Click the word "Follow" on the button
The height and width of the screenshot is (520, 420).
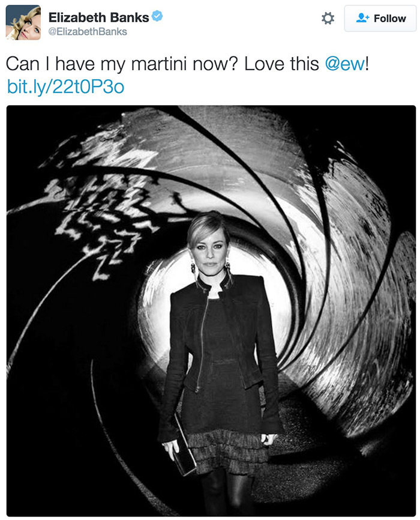coord(389,18)
